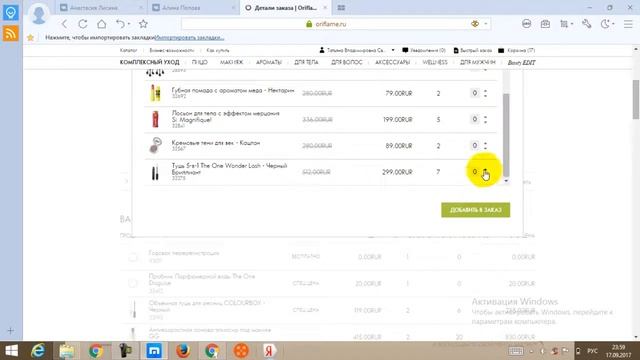Open the Тушь The One Wonder Lash thumbnail
The image size is (640, 360).
point(155,173)
